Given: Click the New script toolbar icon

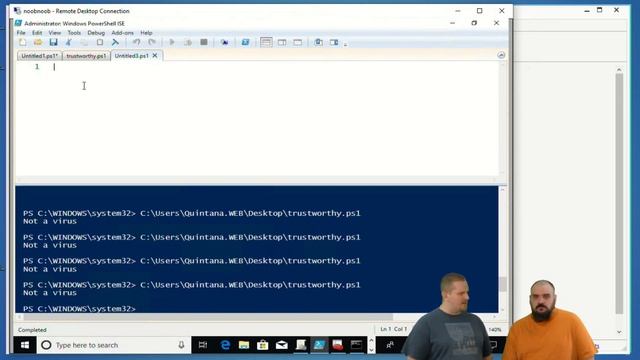Looking at the screenshot, I should (22, 42).
